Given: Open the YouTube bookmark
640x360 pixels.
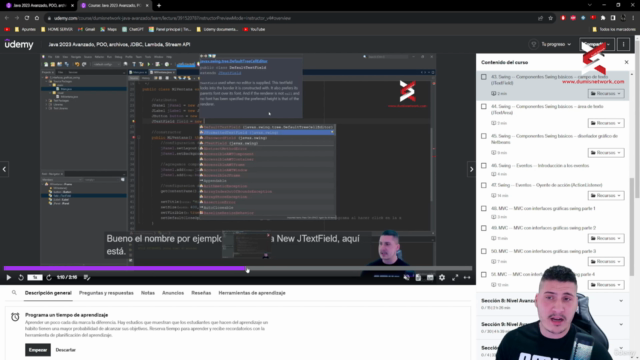Looking at the screenshot, I should [x=254, y=29].
